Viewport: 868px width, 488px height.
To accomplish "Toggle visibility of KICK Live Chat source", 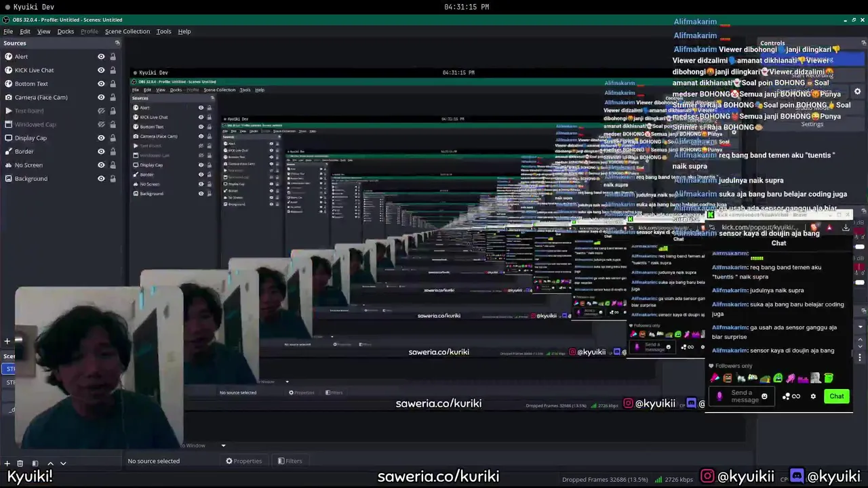I will click(x=101, y=70).
